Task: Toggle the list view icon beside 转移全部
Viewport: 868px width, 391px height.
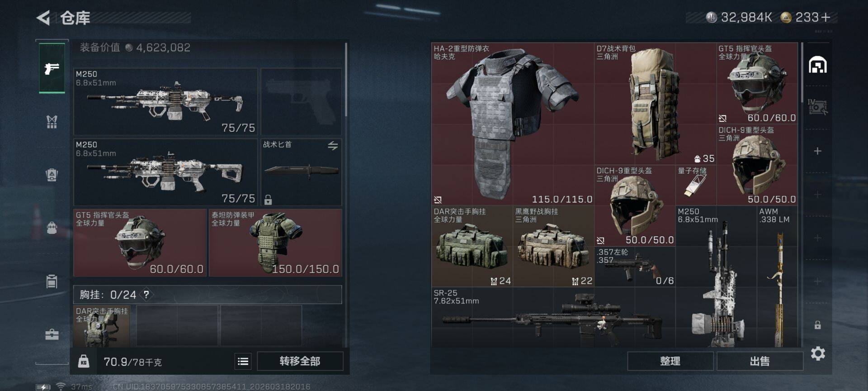Action: [x=243, y=361]
